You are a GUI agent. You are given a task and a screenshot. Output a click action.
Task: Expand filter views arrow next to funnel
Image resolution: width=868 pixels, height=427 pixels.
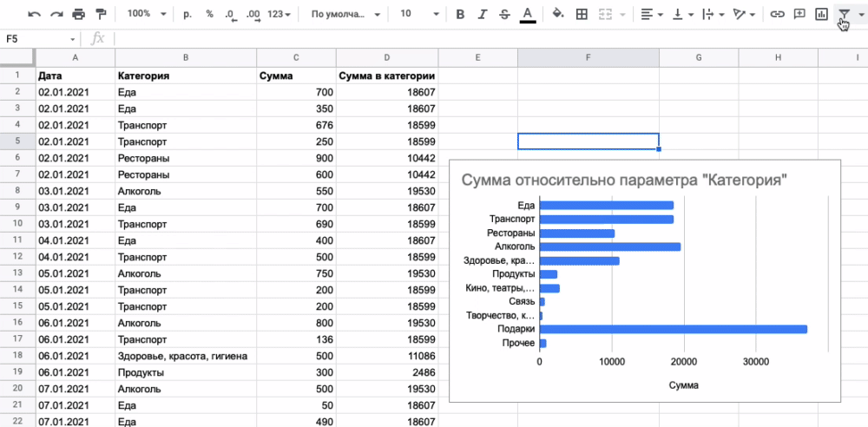[861, 15]
